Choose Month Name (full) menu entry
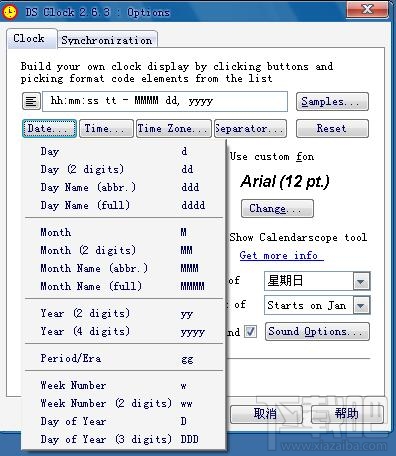 124,286
